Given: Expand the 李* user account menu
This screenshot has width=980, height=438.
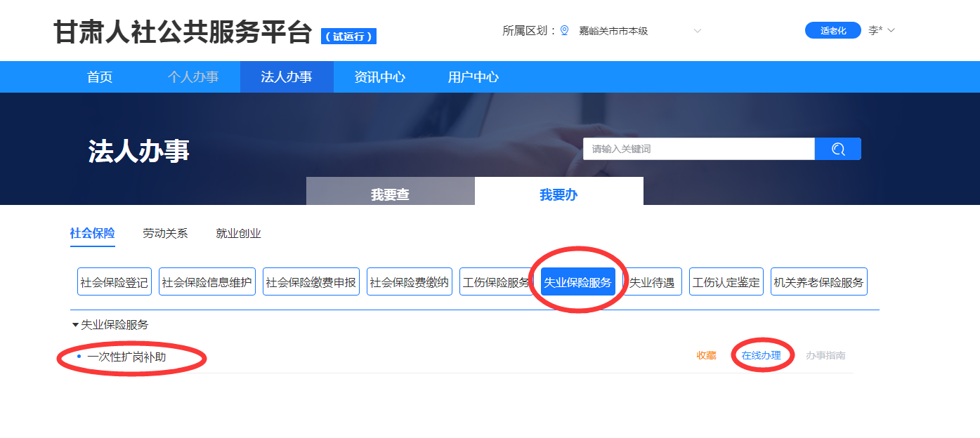Looking at the screenshot, I should pos(881,31).
